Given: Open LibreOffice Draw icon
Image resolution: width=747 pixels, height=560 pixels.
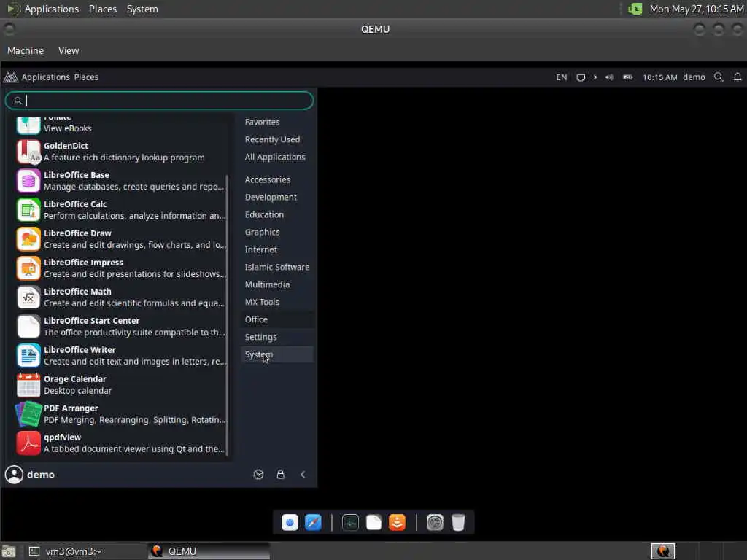Looking at the screenshot, I should [x=28, y=239].
